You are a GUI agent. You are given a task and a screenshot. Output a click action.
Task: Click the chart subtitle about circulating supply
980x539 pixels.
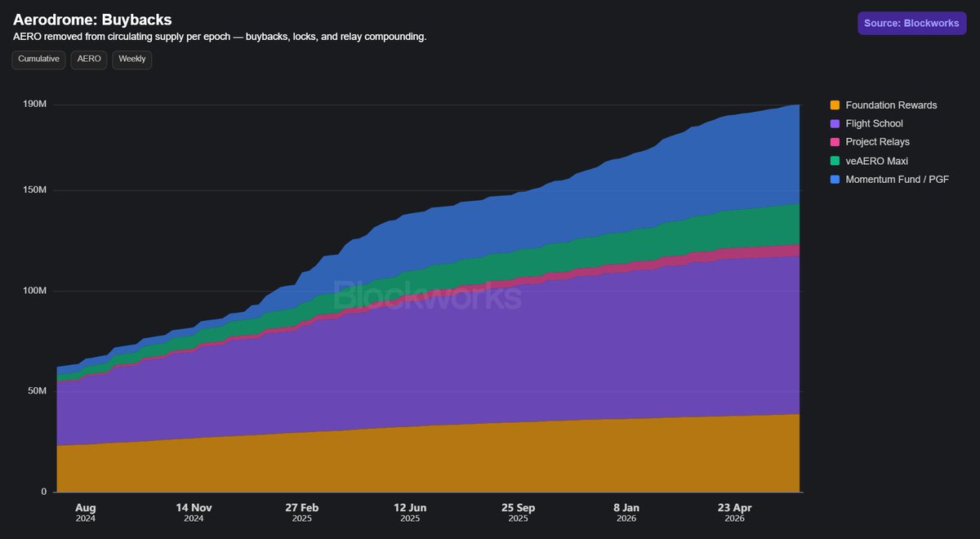click(x=220, y=37)
